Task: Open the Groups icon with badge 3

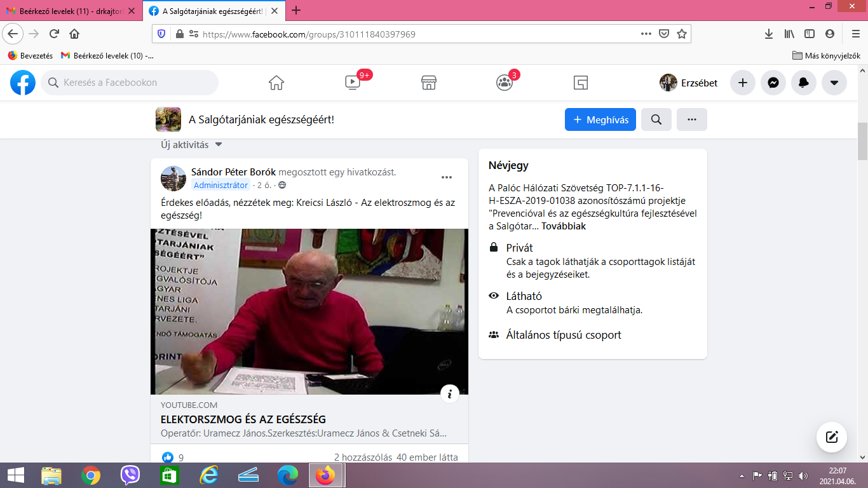Action: (x=505, y=83)
